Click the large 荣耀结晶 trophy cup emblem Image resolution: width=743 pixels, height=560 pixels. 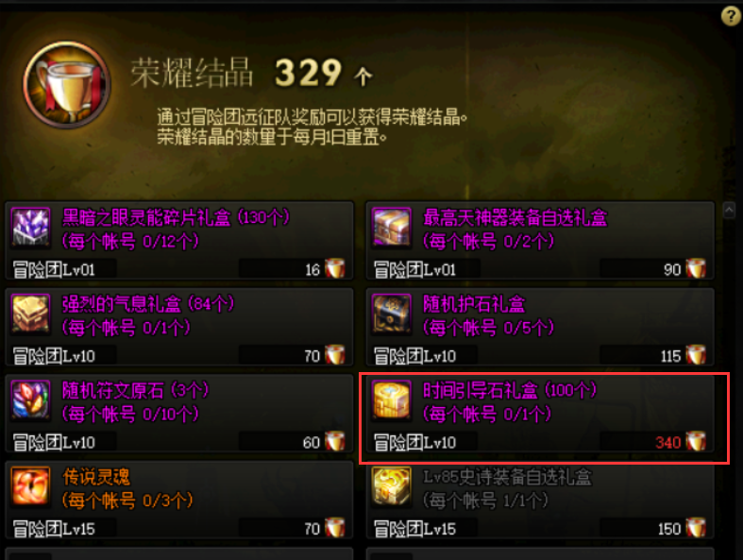pos(67,85)
